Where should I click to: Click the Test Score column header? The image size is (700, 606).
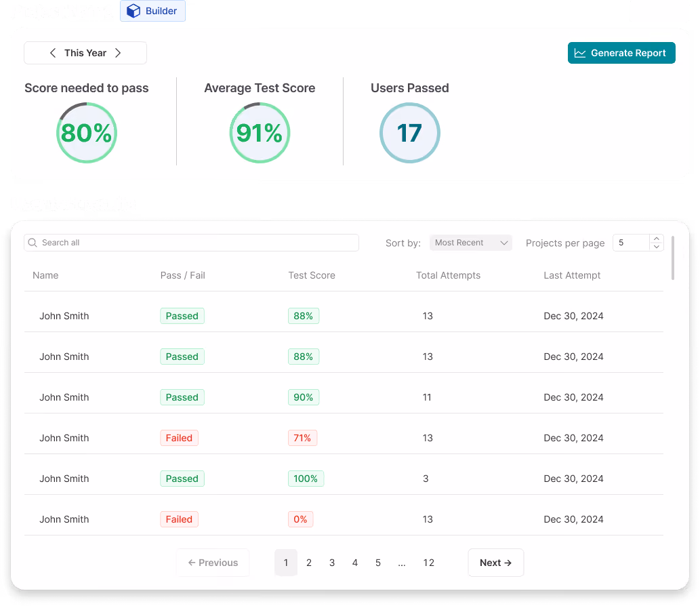pyautogui.click(x=312, y=275)
